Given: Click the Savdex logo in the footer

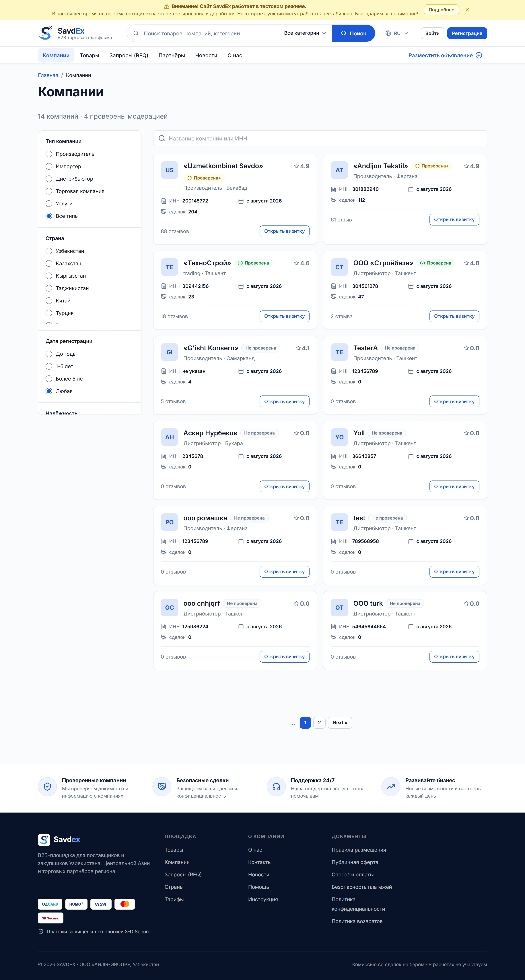Looking at the screenshot, I should point(59,840).
